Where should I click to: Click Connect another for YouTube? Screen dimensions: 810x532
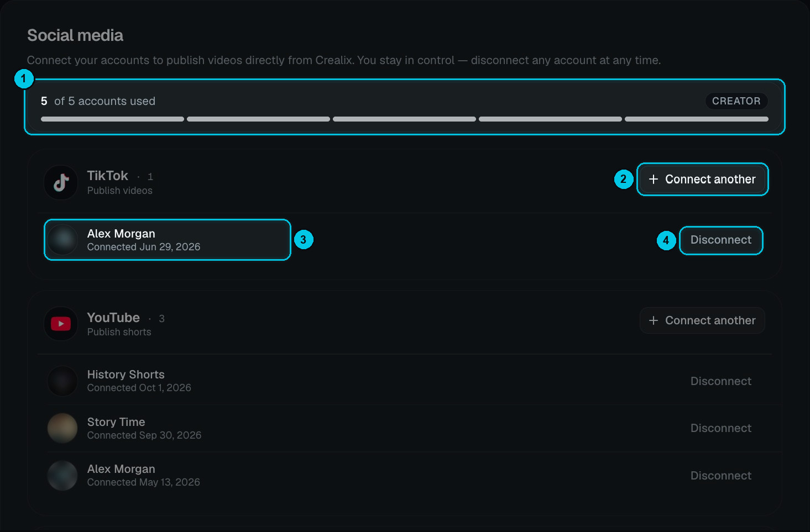[702, 320]
